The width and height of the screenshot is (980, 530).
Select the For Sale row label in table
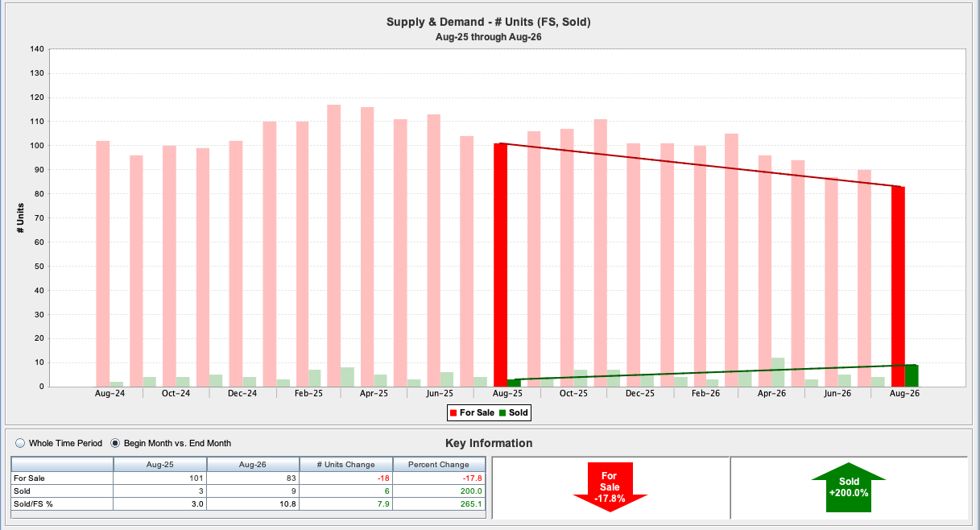[x=63, y=478]
